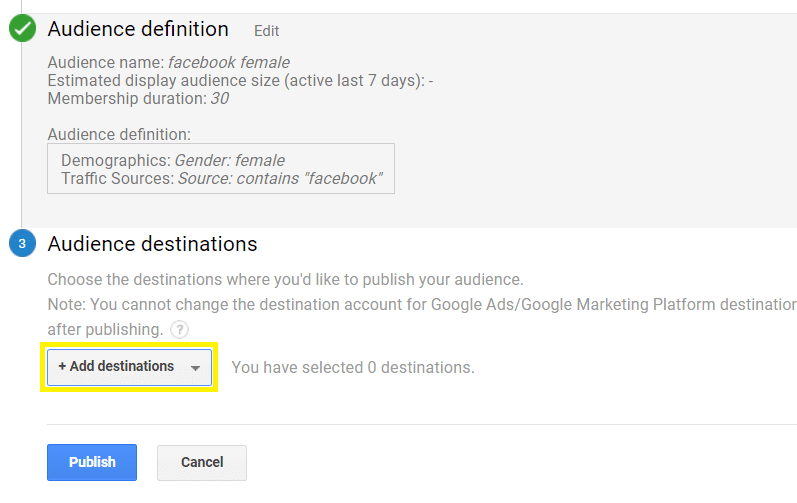Image resolution: width=797 pixels, height=503 pixels.
Task: Click the 'Traffic Sources: Source: contains' line
Action: [222, 179]
